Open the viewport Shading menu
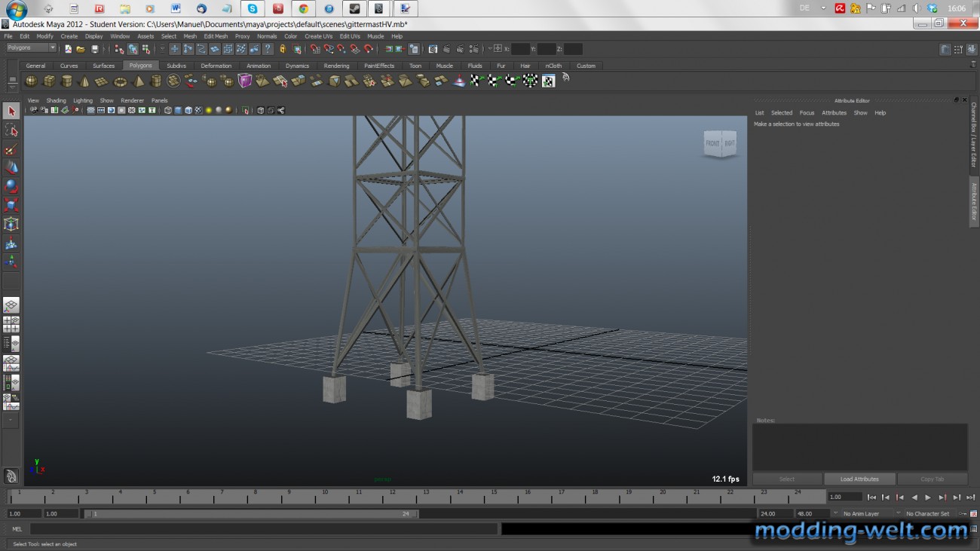Image resolution: width=980 pixels, height=551 pixels. point(57,100)
